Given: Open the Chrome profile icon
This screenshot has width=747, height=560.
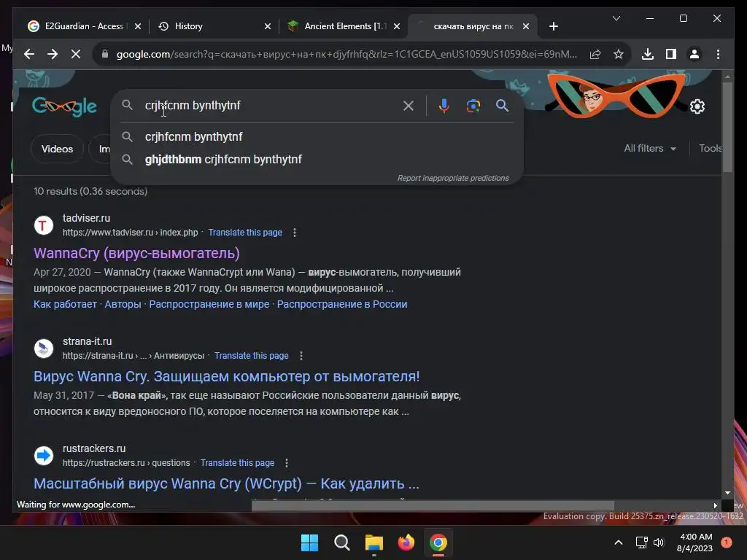Looking at the screenshot, I should [694, 54].
